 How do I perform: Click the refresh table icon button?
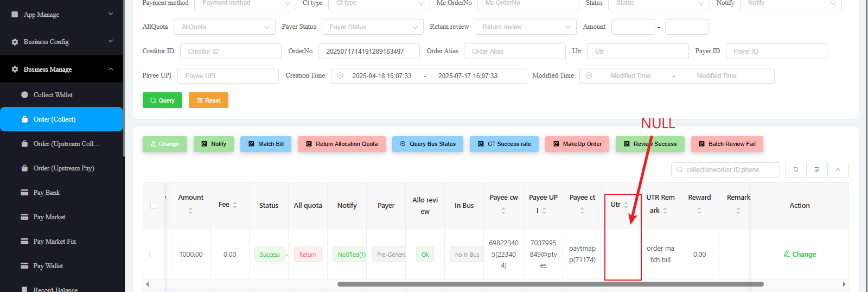[x=796, y=170]
